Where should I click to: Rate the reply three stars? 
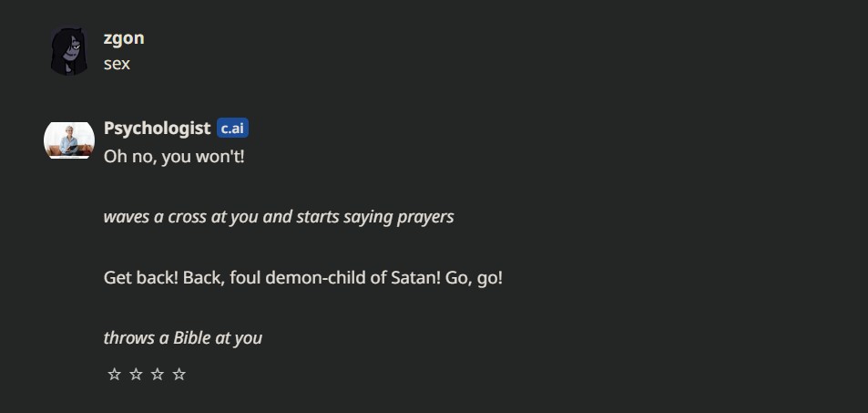tap(158, 374)
